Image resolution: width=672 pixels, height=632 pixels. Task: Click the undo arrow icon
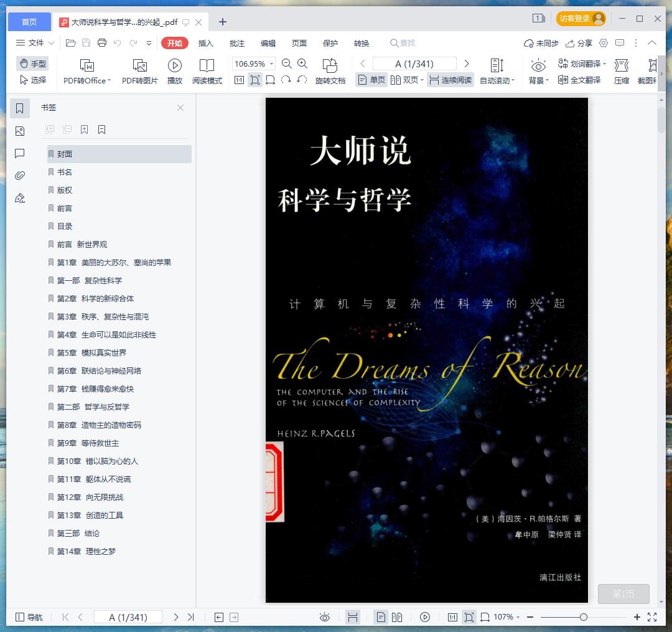(x=118, y=43)
